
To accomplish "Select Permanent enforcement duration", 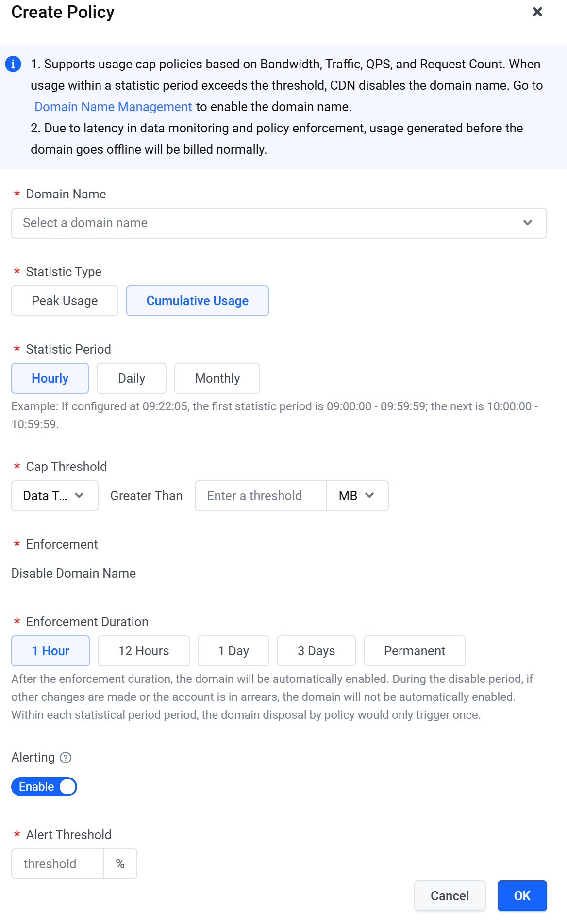I will pyautogui.click(x=414, y=651).
